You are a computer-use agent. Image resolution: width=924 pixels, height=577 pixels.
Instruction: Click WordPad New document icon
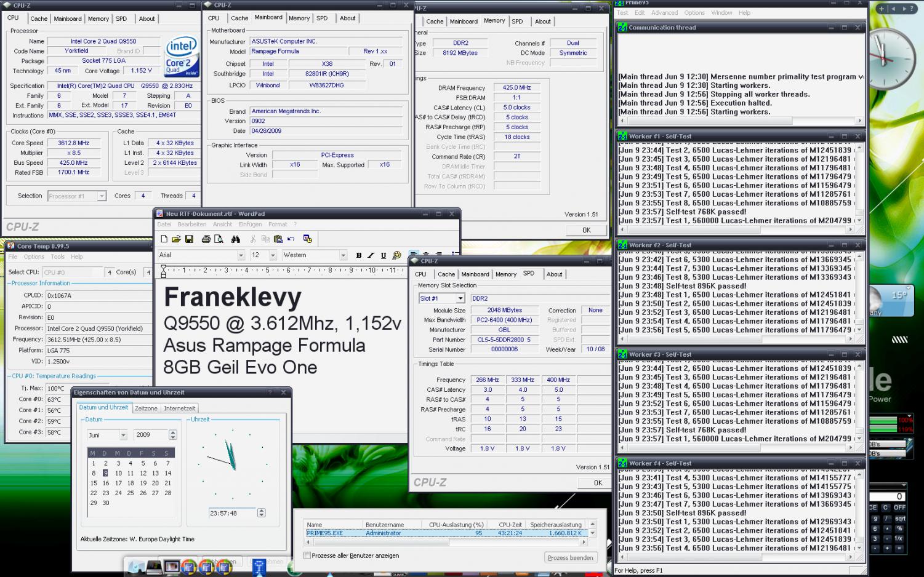coord(164,239)
